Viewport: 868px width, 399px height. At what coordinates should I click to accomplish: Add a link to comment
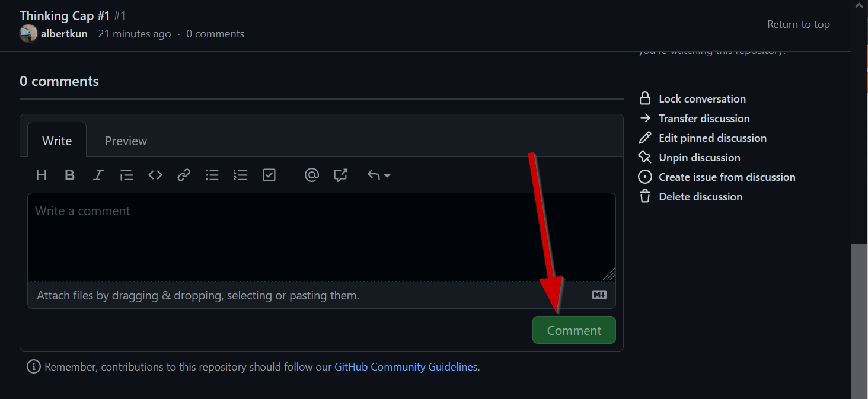184,175
